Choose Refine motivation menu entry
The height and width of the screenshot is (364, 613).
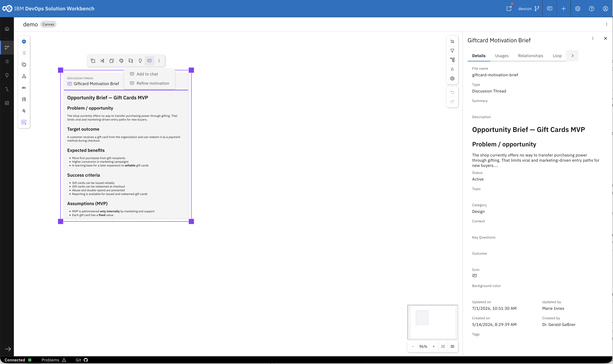click(x=150, y=83)
